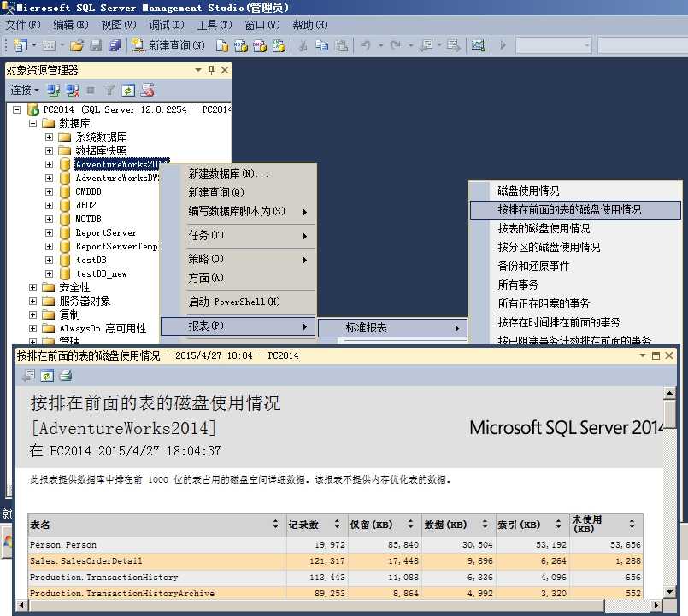Expand the 系统数据库 folder
This screenshot has height=616, width=688.
50,137
